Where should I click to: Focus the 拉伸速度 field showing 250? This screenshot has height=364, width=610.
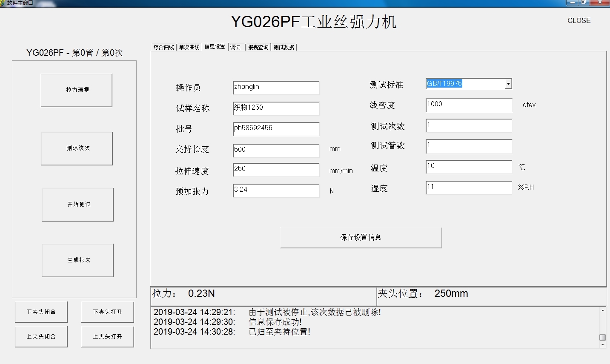276,170
